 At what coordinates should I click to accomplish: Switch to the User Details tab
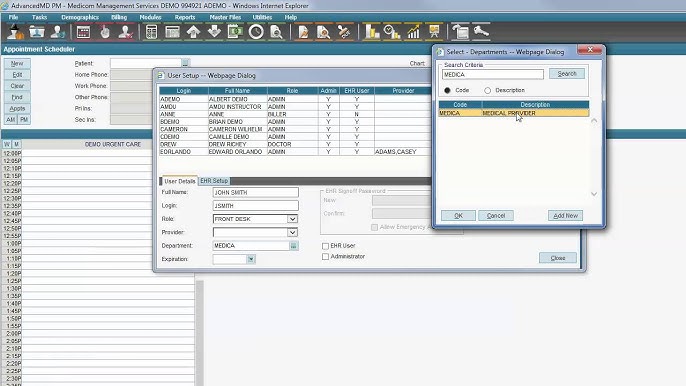[179, 181]
